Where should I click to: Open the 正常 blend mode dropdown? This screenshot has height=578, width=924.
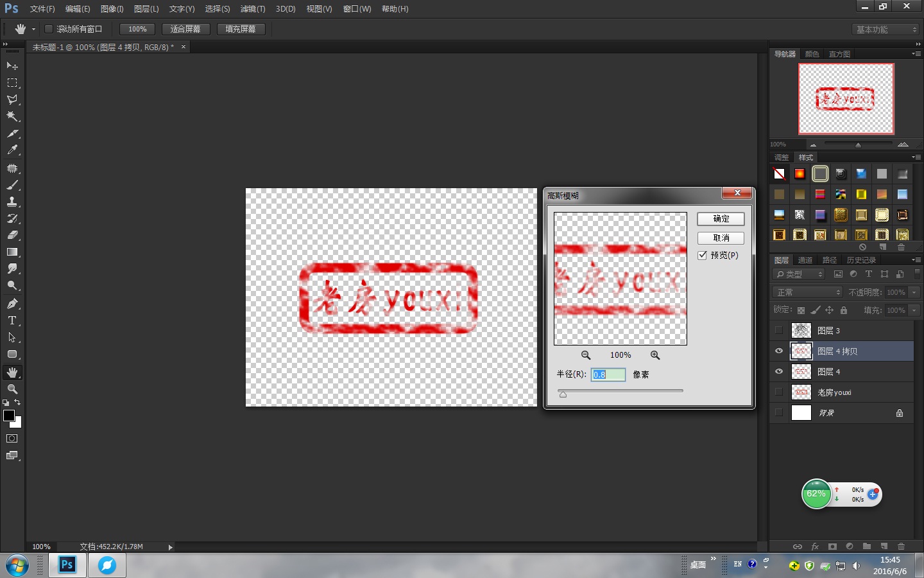[x=808, y=292]
